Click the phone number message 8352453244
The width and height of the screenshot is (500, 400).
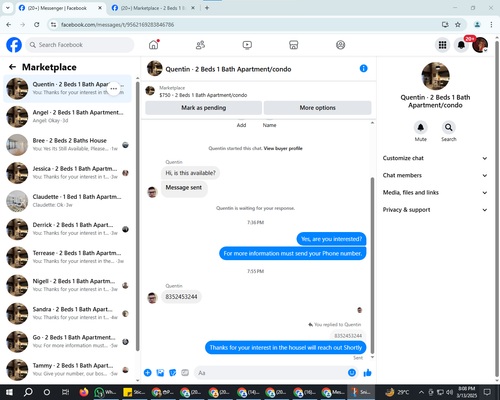[x=181, y=297]
